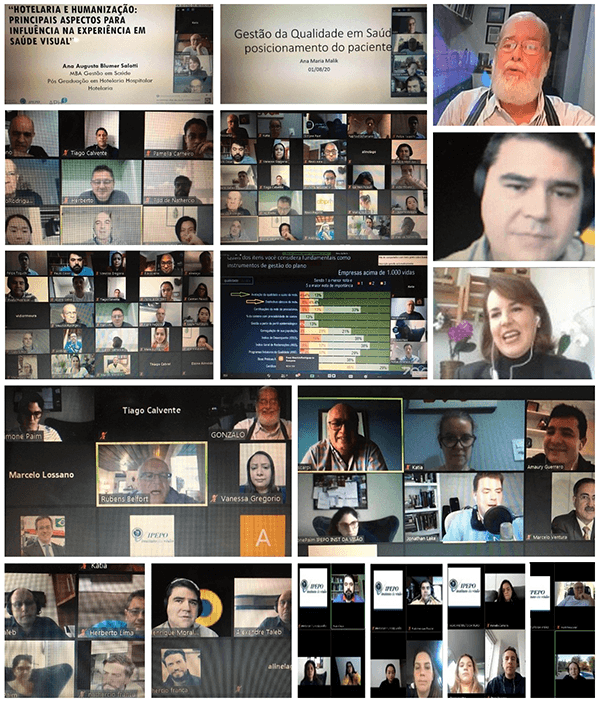Select Amaury Guerrero video tile
The height and width of the screenshot is (704, 600).
(x=560, y=435)
